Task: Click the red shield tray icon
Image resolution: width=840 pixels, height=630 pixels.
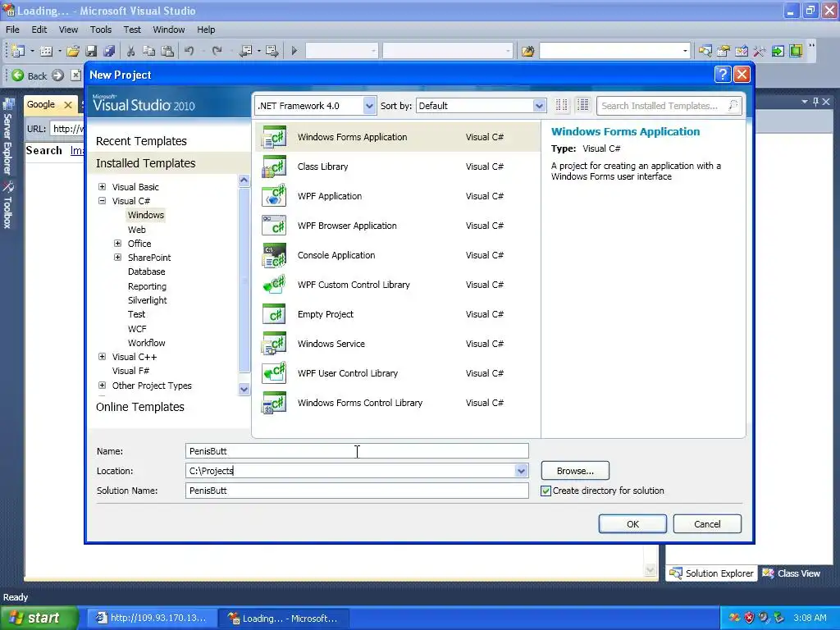Action: point(749,618)
